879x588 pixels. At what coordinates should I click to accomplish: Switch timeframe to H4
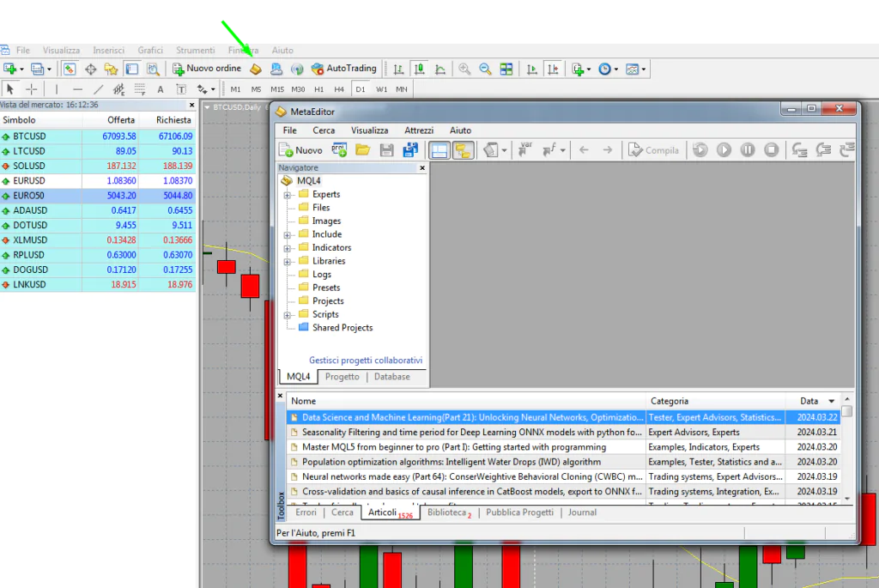[x=339, y=89]
